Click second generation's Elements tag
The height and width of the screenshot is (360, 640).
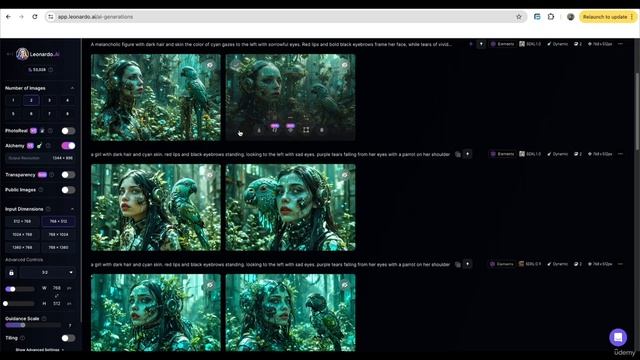click(x=502, y=154)
